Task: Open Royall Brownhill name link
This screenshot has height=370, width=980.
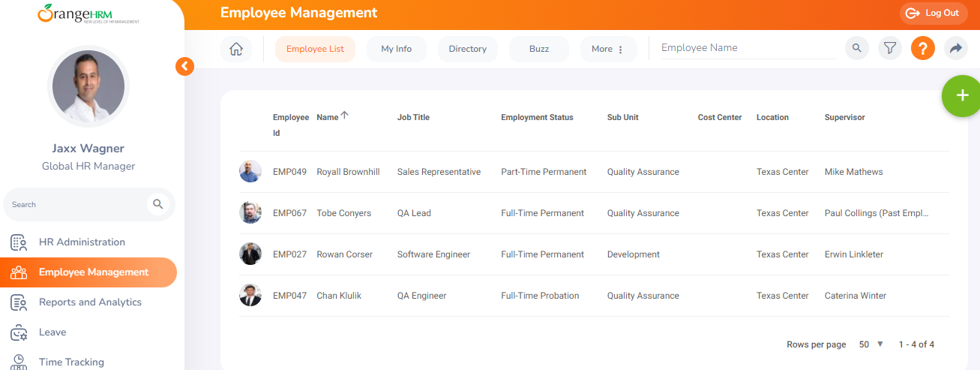Action: pyautogui.click(x=348, y=172)
